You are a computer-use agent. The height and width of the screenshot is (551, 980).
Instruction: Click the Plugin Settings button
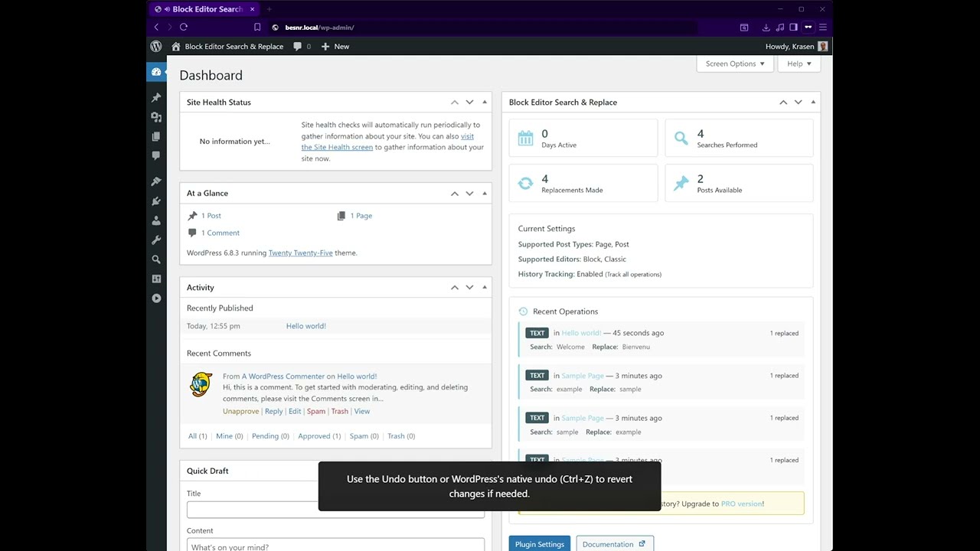click(540, 544)
